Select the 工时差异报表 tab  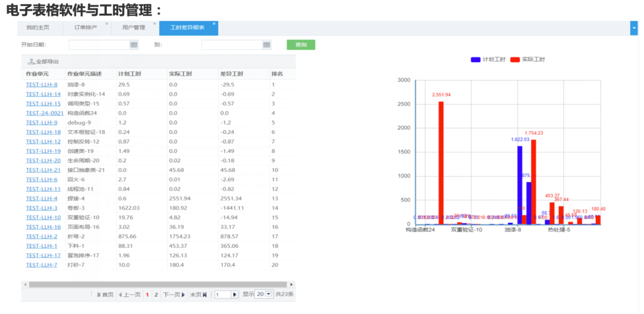pos(188,28)
